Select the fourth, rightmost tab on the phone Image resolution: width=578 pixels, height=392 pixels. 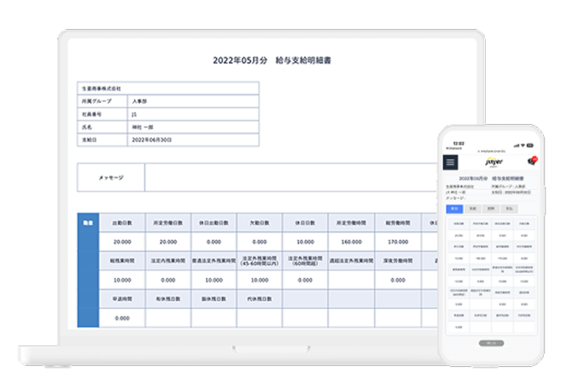tap(510, 208)
